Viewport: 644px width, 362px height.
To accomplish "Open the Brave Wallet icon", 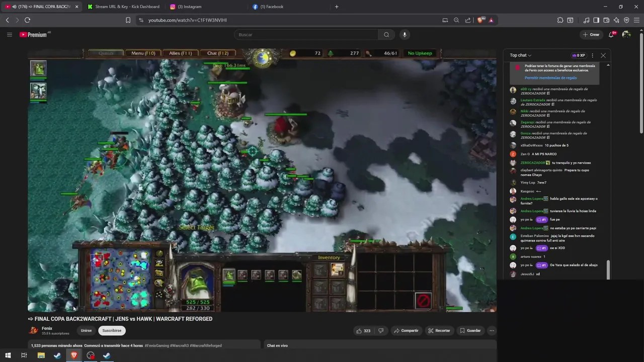I will point(606,20).
